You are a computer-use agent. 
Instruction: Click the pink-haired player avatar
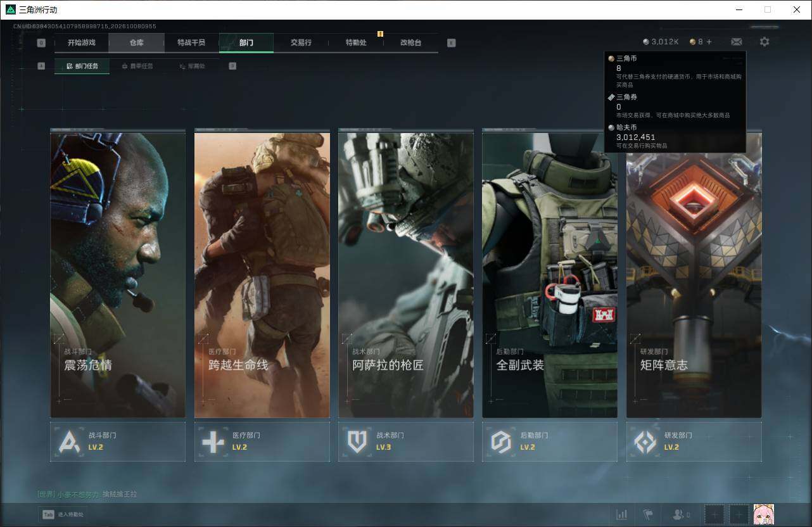pyautogui.click(x=764, y=514)
